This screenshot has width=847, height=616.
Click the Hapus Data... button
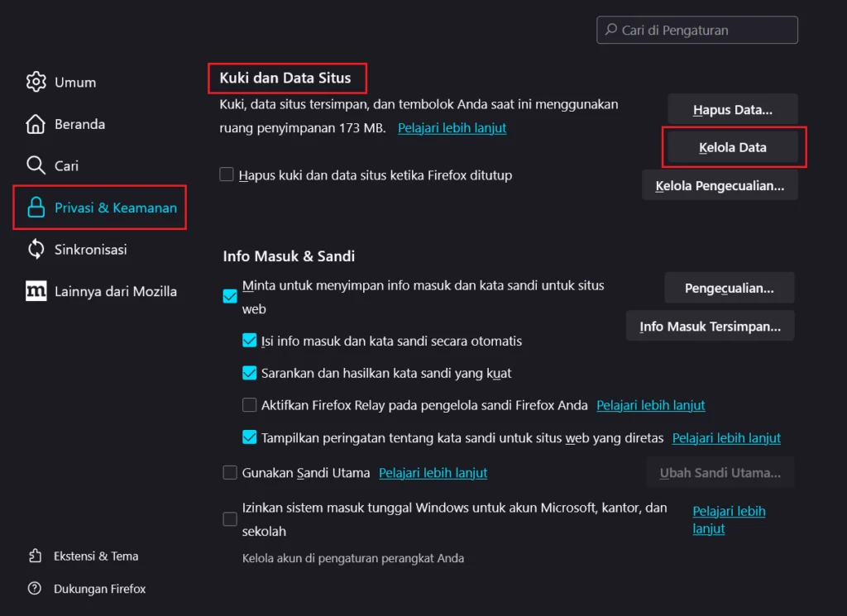coord(733,110)
